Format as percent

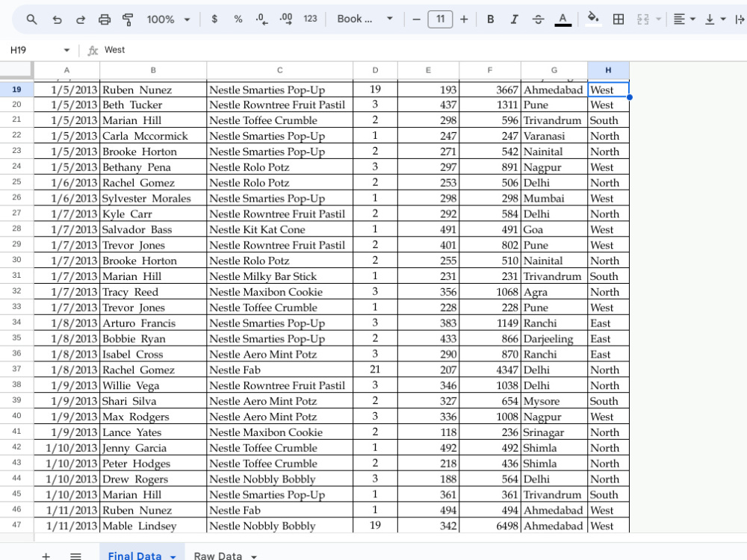(238, 19)
